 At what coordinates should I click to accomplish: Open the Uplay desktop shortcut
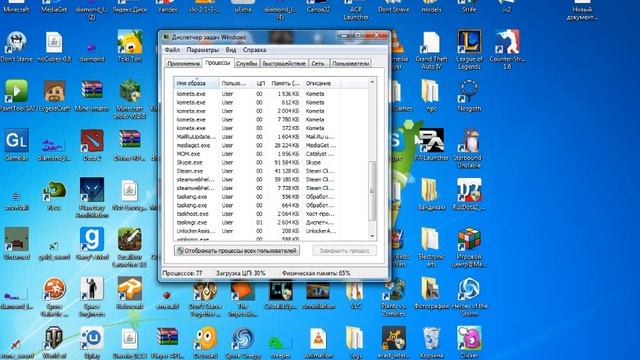point(92,342)
